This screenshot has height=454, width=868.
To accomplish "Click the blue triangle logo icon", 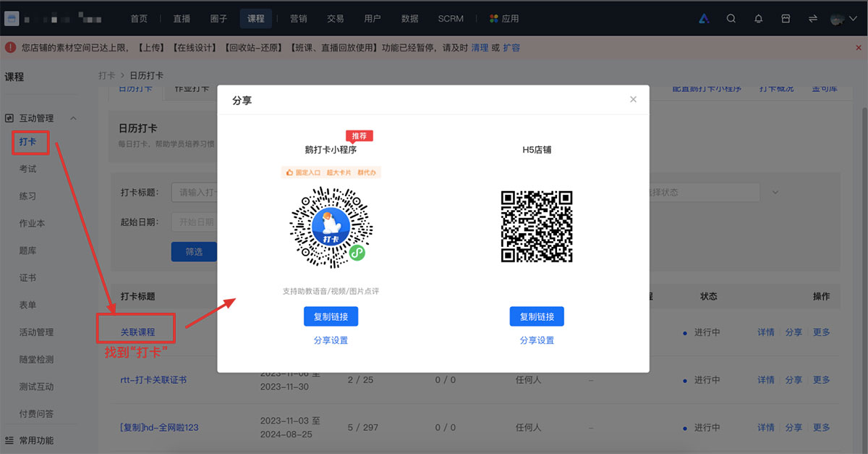I will tap(704, 19).
